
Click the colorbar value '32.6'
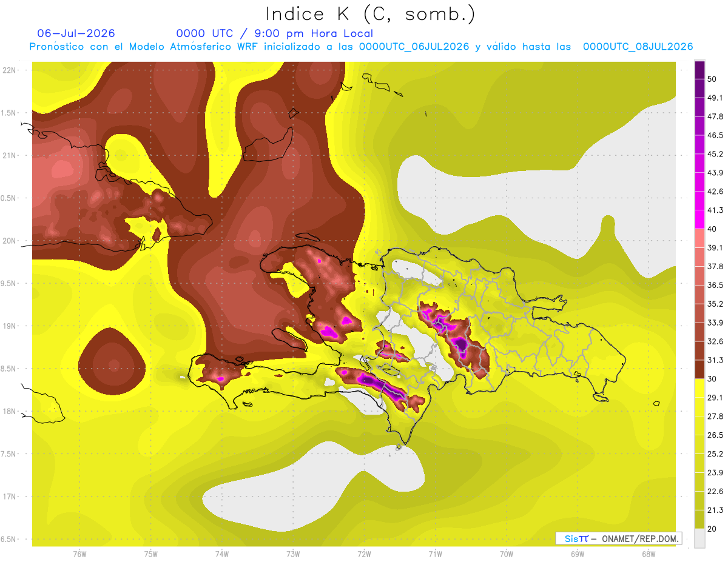pyautogui.click(x=715, y=341)
